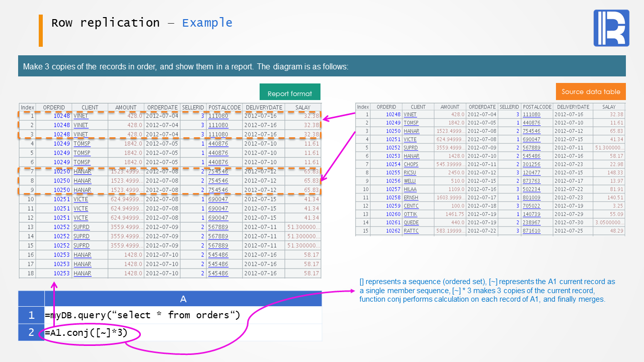Screen dimensions: 644x362
Task: Select the QUEDE client link
Action: (411, 223)
